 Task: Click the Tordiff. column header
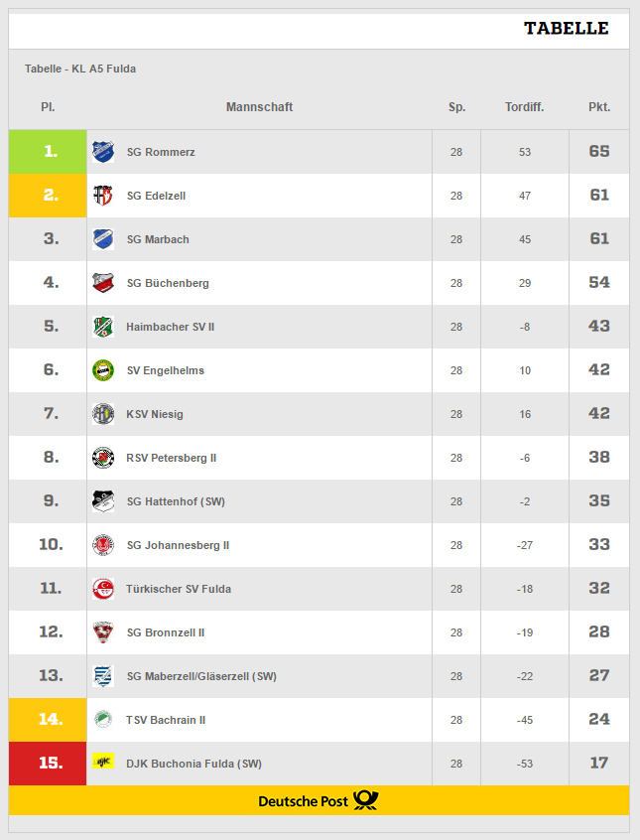(524, 107)
